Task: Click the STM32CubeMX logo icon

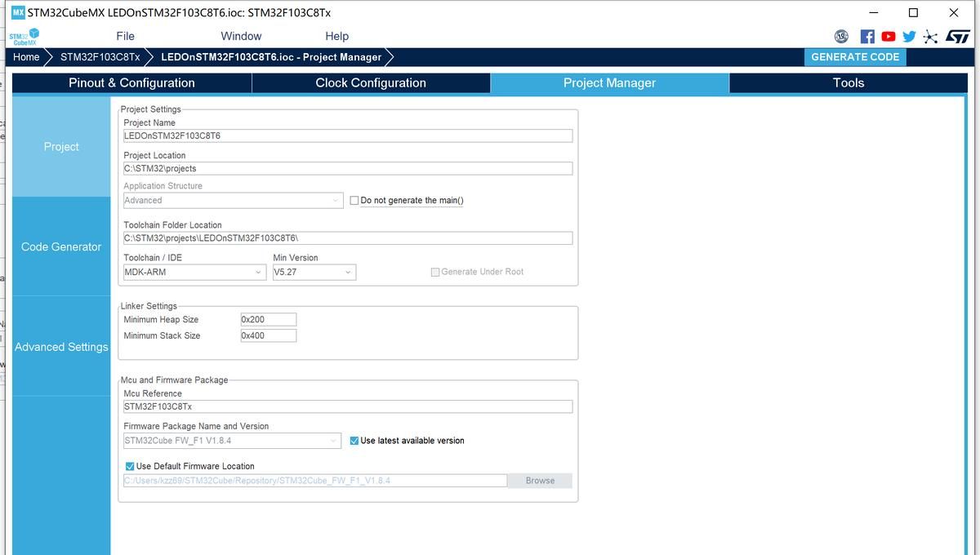Action: pos(24,37)
